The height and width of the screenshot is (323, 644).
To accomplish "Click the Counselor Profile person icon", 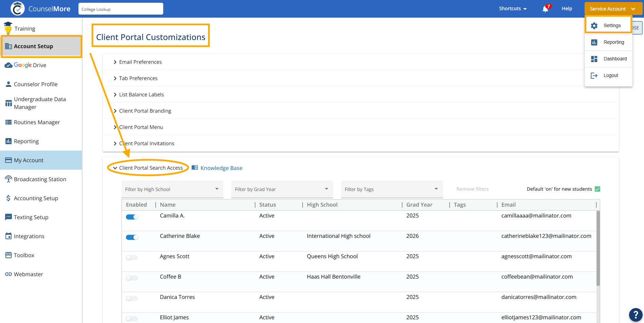I will [8, 84].
